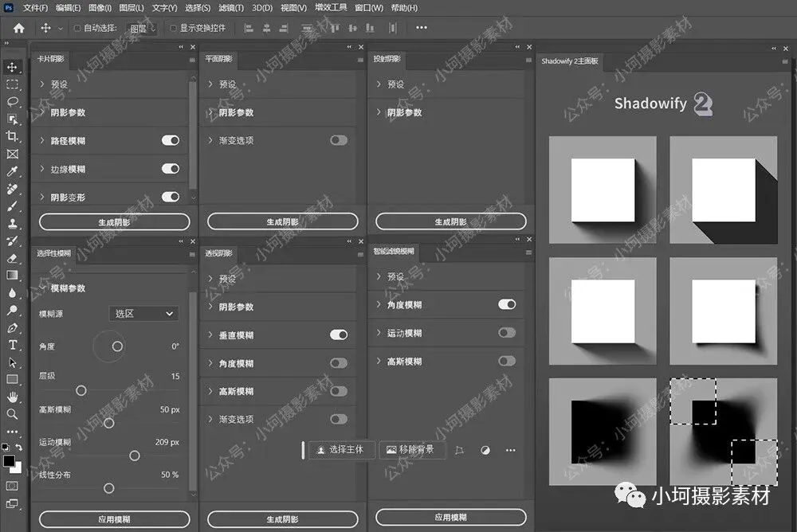Select the Rectangle shape tool
The width and height of the screenshot is (797, 532).
point(12,380)
